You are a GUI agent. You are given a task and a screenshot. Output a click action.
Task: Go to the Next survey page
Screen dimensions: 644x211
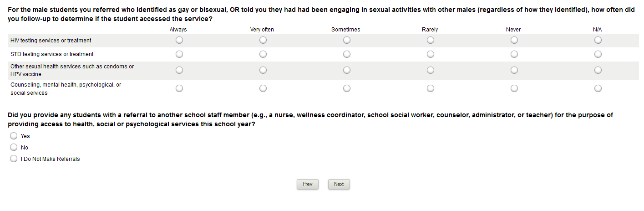click(339, 184)
